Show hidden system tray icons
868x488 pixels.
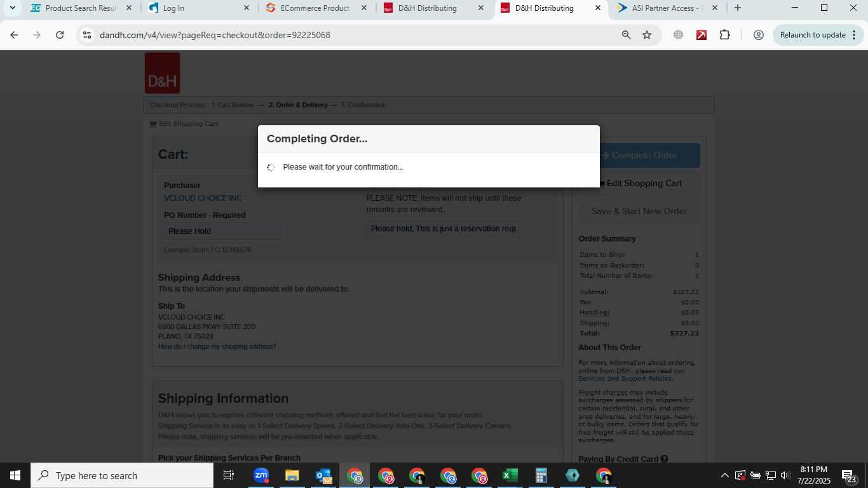724,475
